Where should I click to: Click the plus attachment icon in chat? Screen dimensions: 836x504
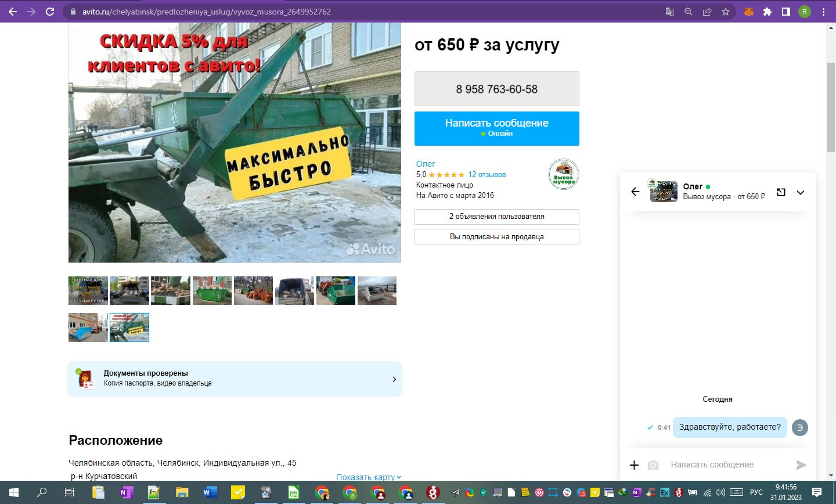634,465
